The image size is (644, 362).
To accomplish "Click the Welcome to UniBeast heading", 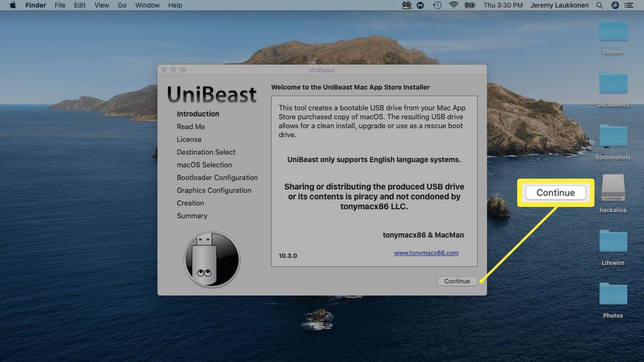I will 350,87.
